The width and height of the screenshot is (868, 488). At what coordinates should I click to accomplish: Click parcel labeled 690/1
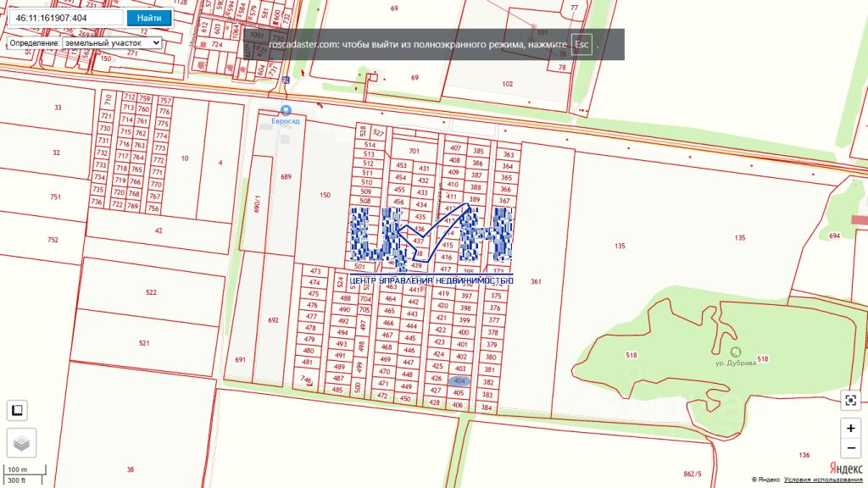coord(256,203)
